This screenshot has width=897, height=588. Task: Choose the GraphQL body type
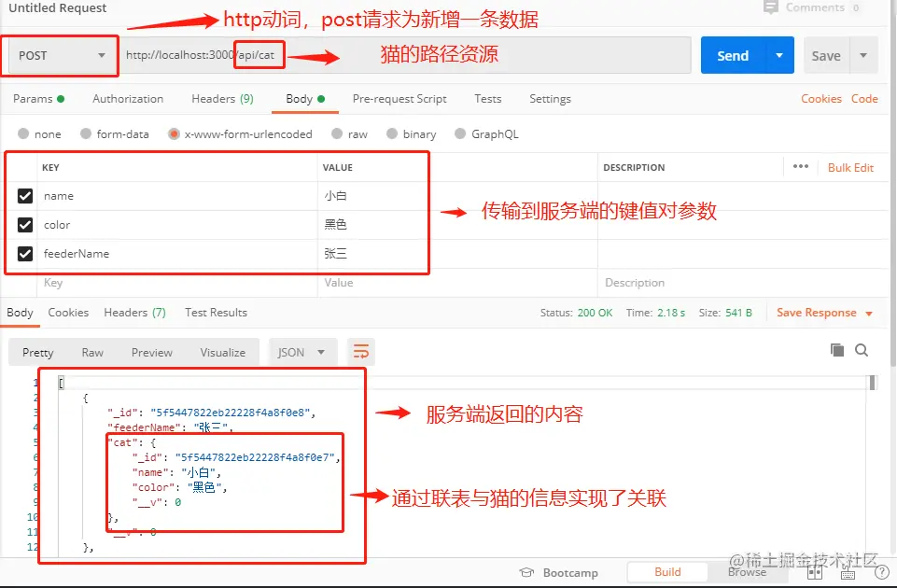[x=487, y=133]
